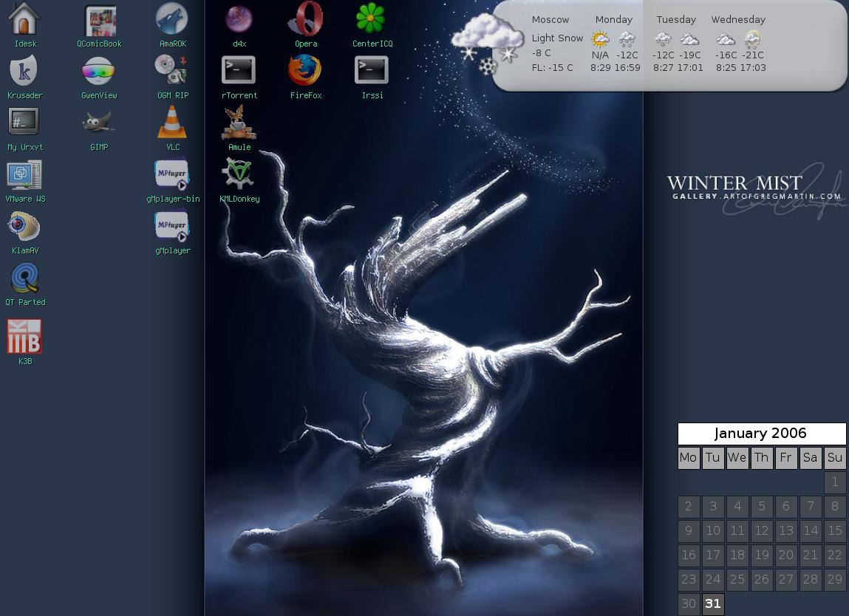Launch QComicBook from the desktop

[x=100, y=21]
